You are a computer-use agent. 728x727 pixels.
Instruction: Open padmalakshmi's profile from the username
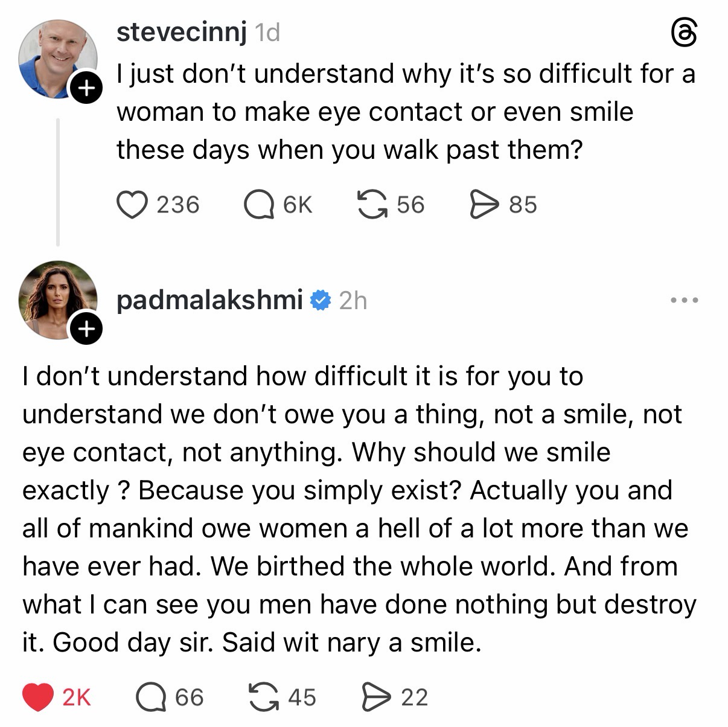click(209, 300)
